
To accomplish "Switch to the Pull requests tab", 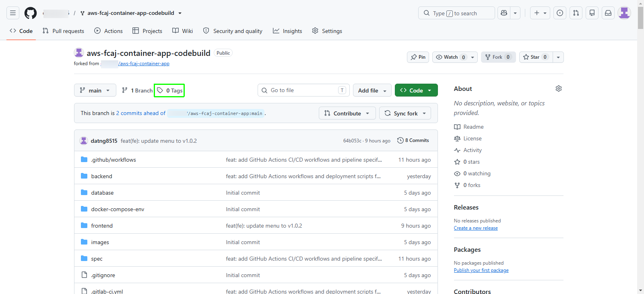I will (63, 31).
